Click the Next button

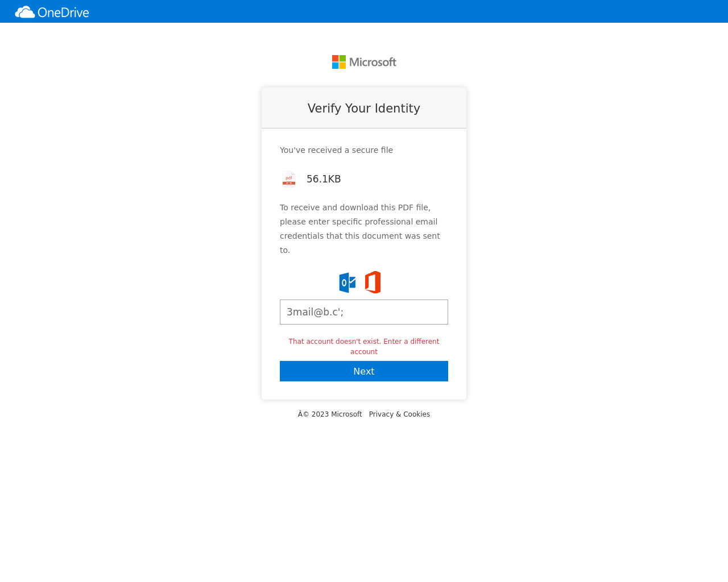[x=364, y=371]
